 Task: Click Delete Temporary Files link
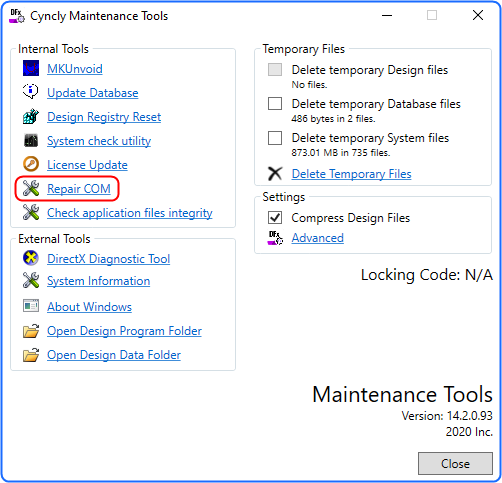point(351,174)
